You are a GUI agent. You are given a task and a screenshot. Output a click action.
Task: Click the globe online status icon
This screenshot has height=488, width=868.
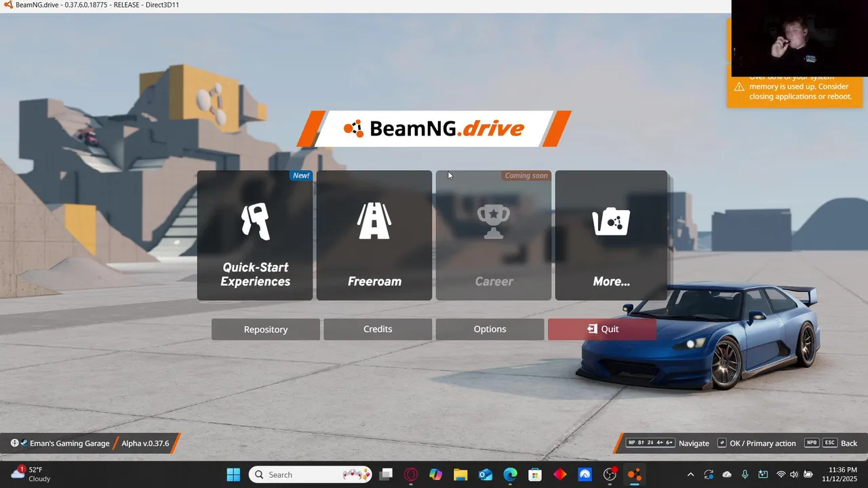[14, 443]
